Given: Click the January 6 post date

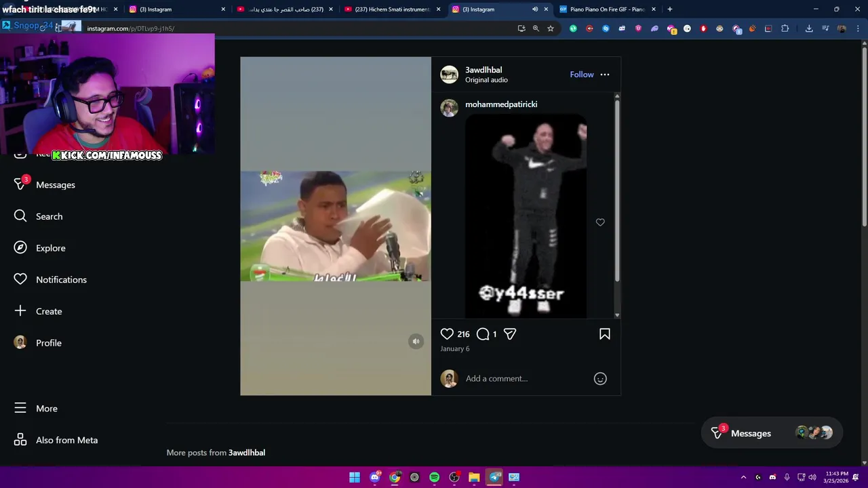Looking at the screenshot, I should pos(455,349).
